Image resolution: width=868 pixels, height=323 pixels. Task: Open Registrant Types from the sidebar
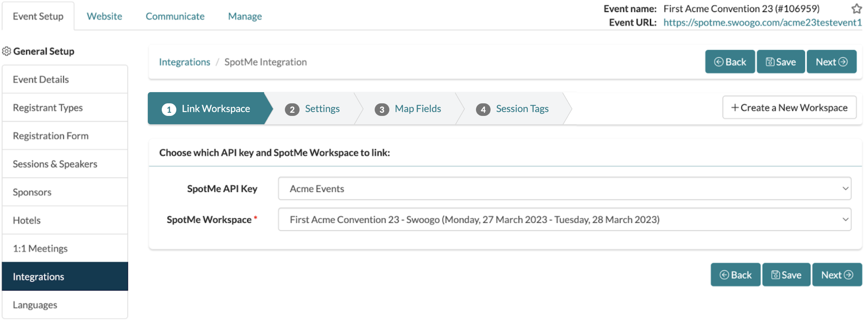point(48,107)
